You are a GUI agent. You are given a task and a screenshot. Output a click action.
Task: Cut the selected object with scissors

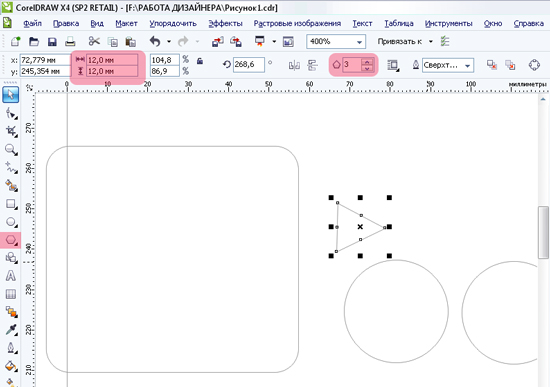coord(94,41)
